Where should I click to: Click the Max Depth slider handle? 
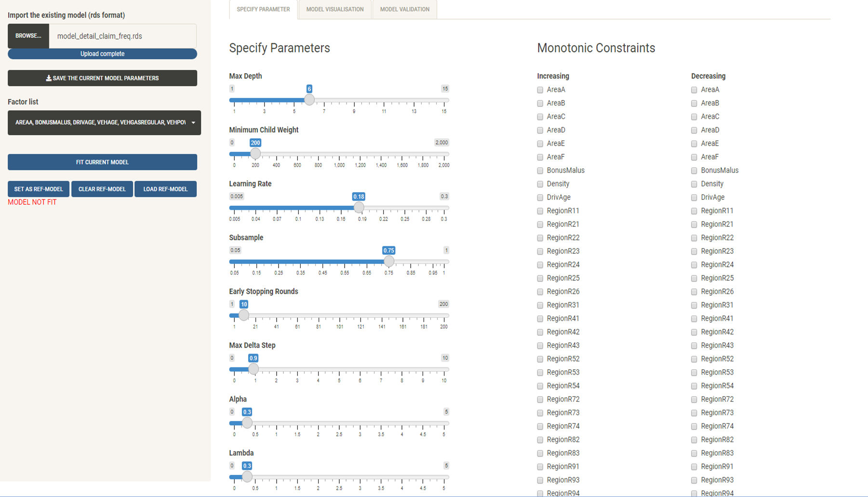point(309,100)
